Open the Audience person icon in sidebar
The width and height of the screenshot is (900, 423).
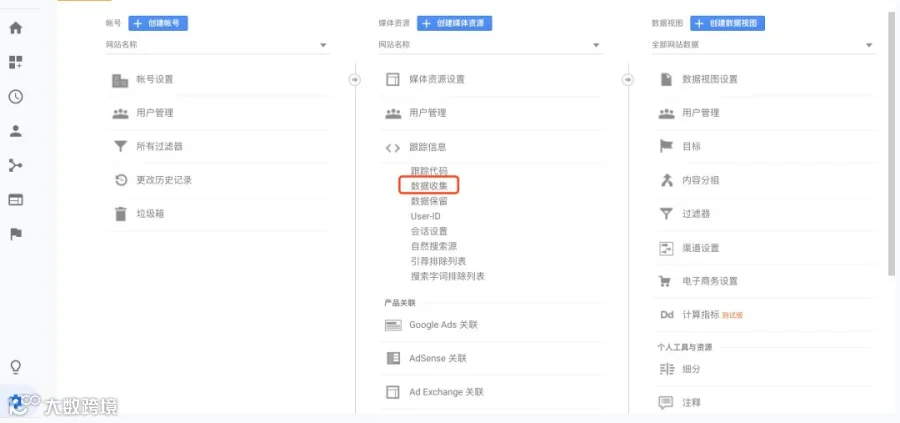pyautogui.click(x=15, y=131)
